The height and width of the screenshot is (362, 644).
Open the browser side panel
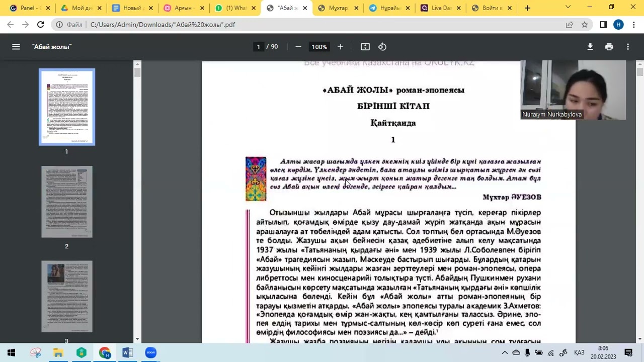pos(603,24)
